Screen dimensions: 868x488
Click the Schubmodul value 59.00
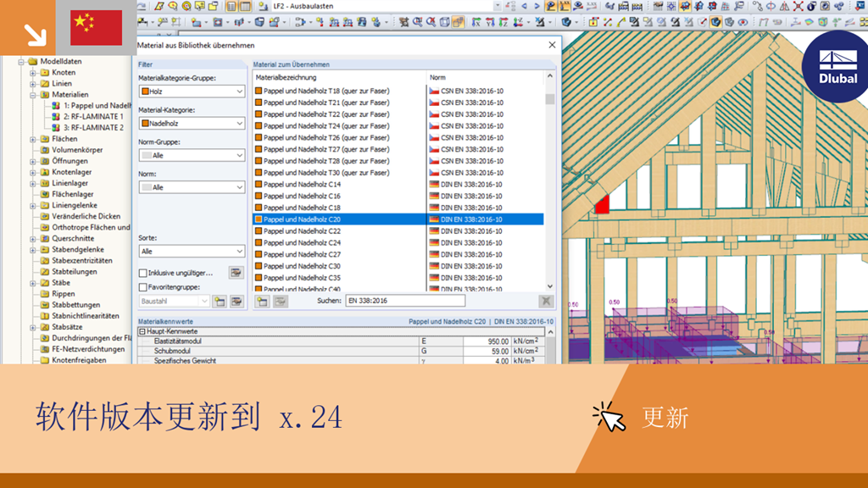point(499,351)
